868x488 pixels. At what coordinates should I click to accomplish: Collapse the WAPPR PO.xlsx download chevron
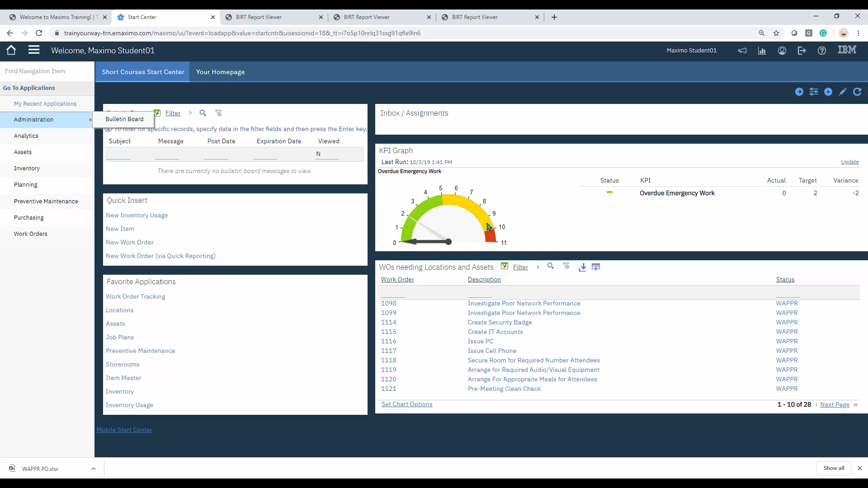click(x=94, y=469)
